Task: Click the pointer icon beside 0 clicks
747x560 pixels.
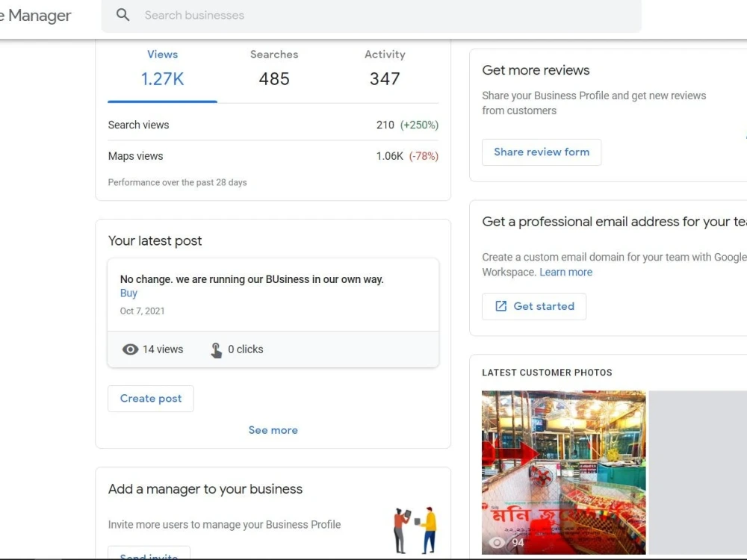Action: click(x=216, y=350)
